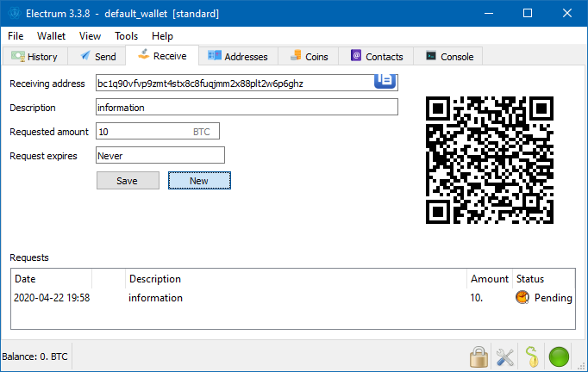588x372 pixels.
Task: Select the 'Balance: 0. BTC' status text
Action: 34,356
